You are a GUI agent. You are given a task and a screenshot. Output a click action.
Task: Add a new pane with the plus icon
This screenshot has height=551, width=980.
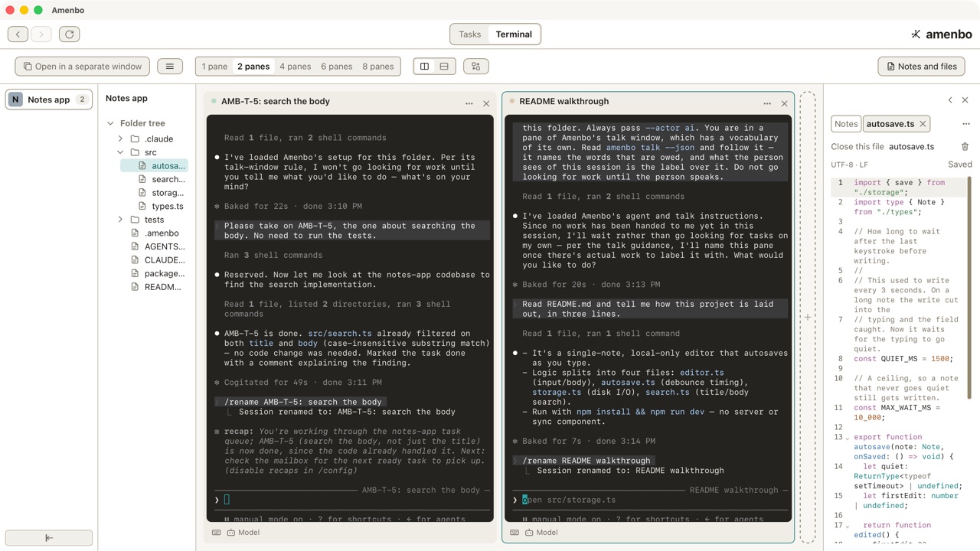coord(807,317)
